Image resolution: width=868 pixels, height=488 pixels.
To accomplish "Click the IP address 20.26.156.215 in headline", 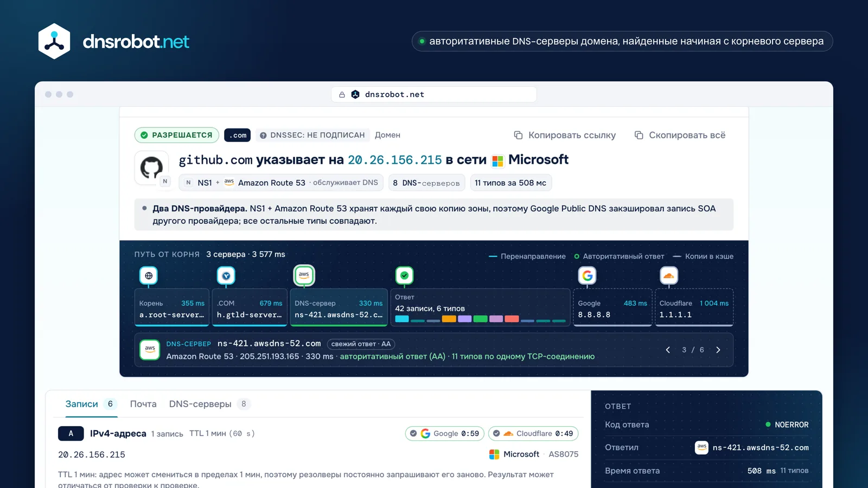I will pos(395,160).
